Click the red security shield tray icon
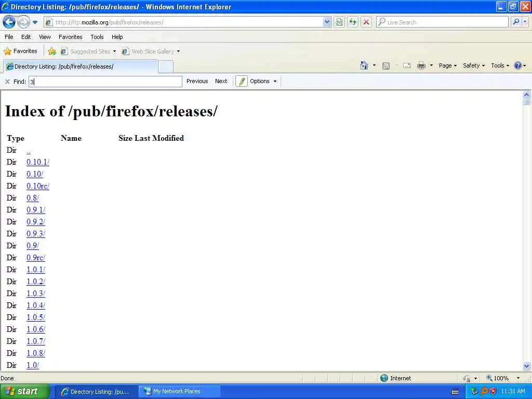The width and height of the screenshot is (532, 399). pyautogui.click(x=493, y=392)
